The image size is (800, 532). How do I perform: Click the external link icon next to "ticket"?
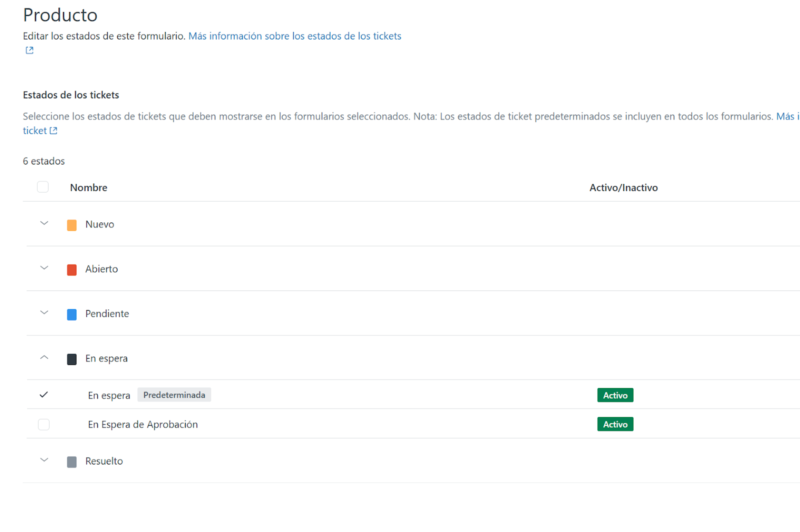(x=53, y=130)
